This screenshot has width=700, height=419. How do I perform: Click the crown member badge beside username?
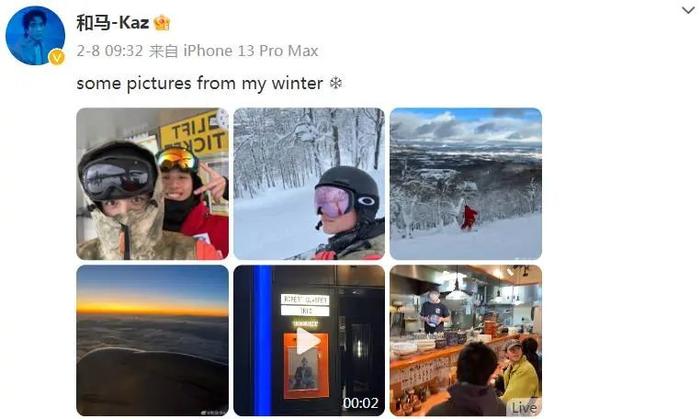click(162, 22)
